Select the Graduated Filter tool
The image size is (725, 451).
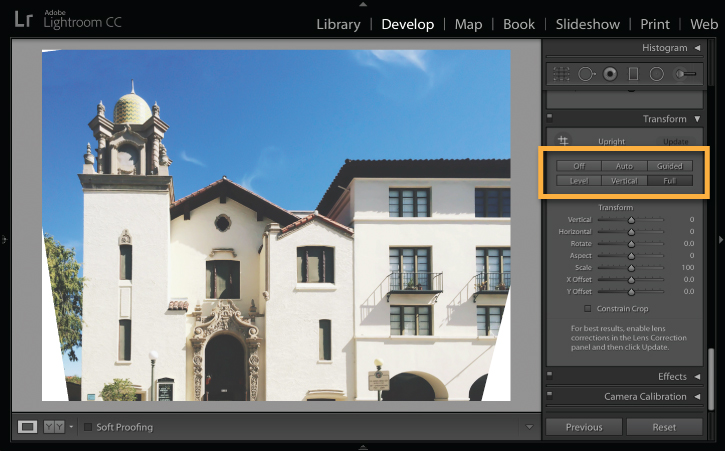pos(633,74)
